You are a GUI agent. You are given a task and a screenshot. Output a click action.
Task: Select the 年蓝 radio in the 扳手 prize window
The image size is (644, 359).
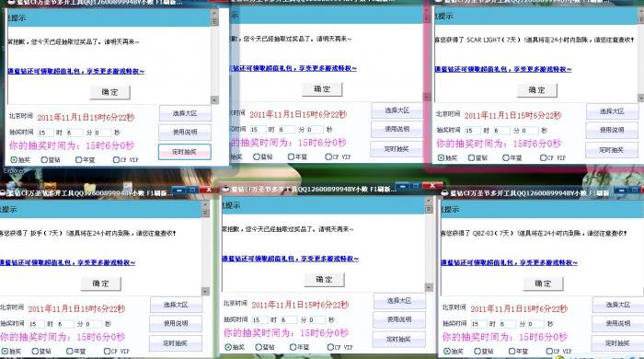coord(70,352)
